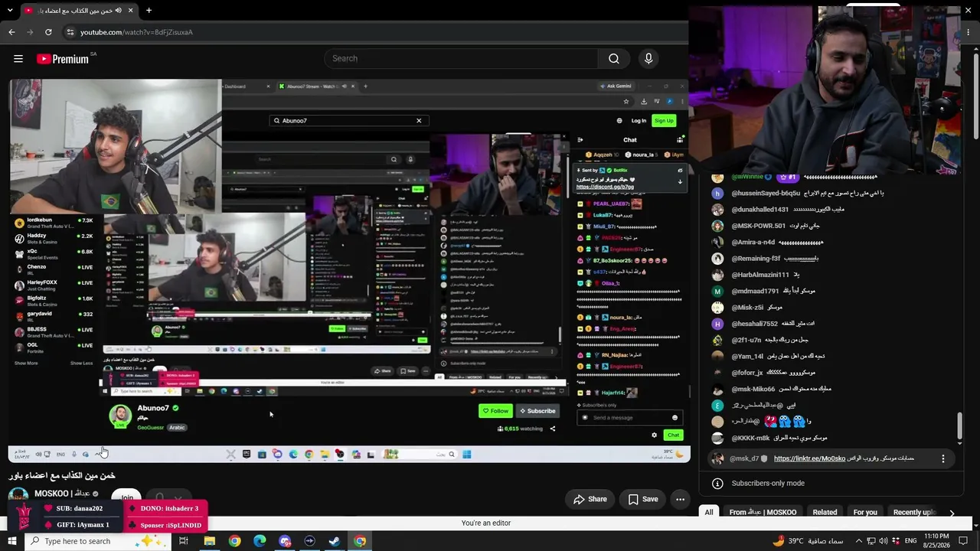Open Discord from the taskbar

pyautogui.click(x=285, y=541)
